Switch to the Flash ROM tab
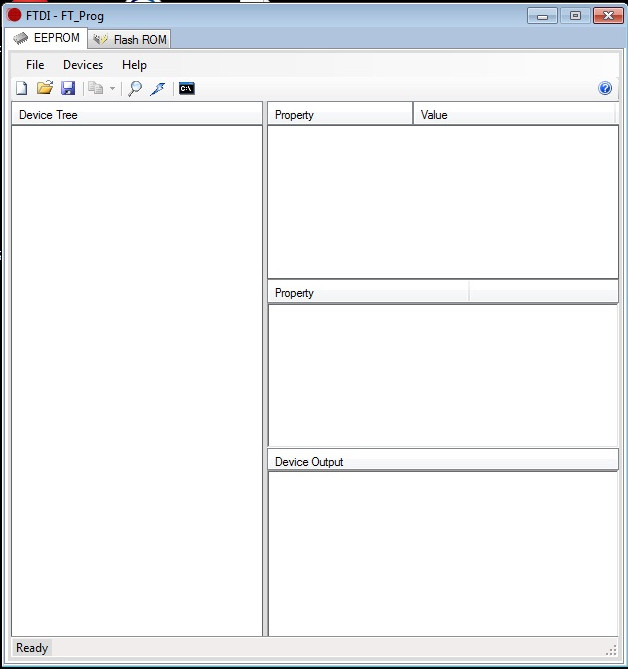 [x=130, y=39]
